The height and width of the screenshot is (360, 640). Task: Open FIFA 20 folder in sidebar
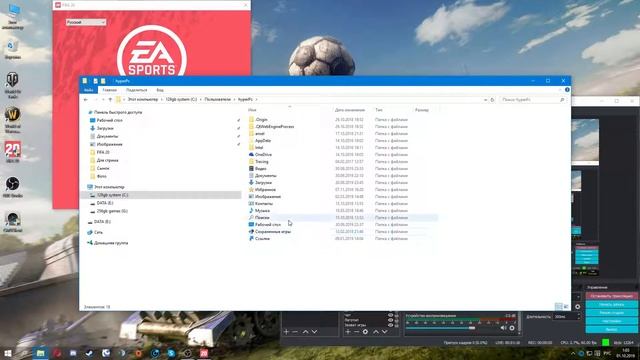tap(102, 152)
